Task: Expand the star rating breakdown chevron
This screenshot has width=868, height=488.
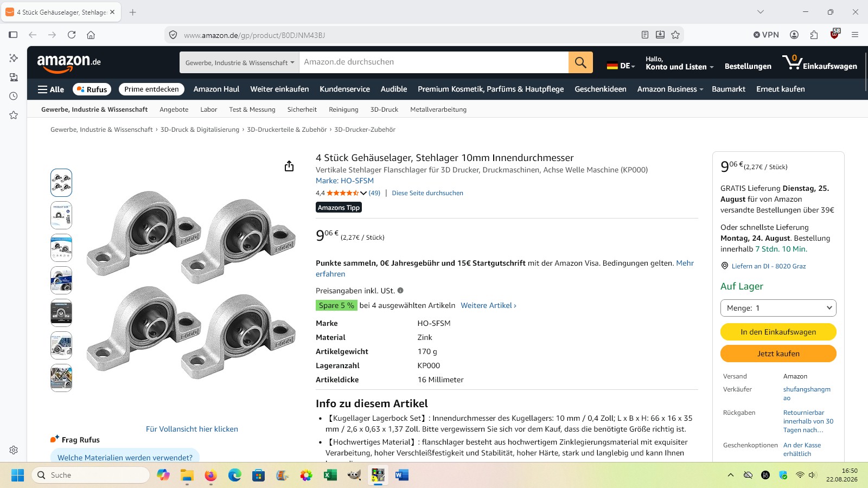Action: coord(363,193)
